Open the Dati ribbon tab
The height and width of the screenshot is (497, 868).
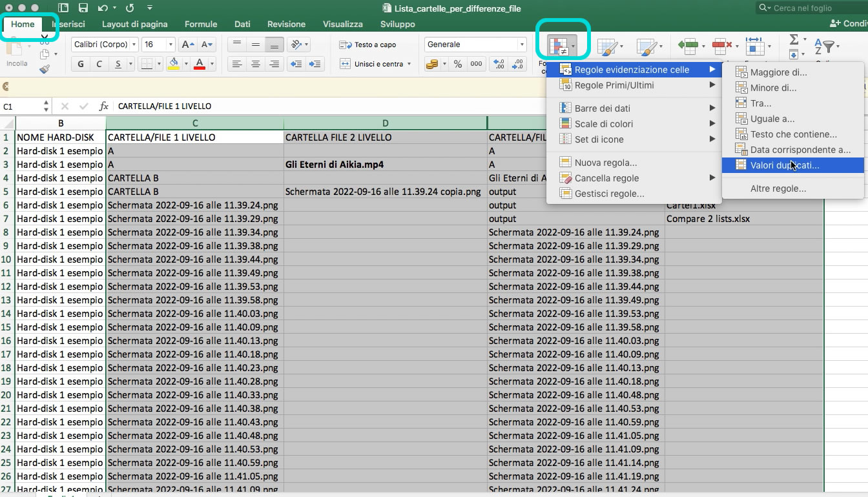(x=242, y=24)
